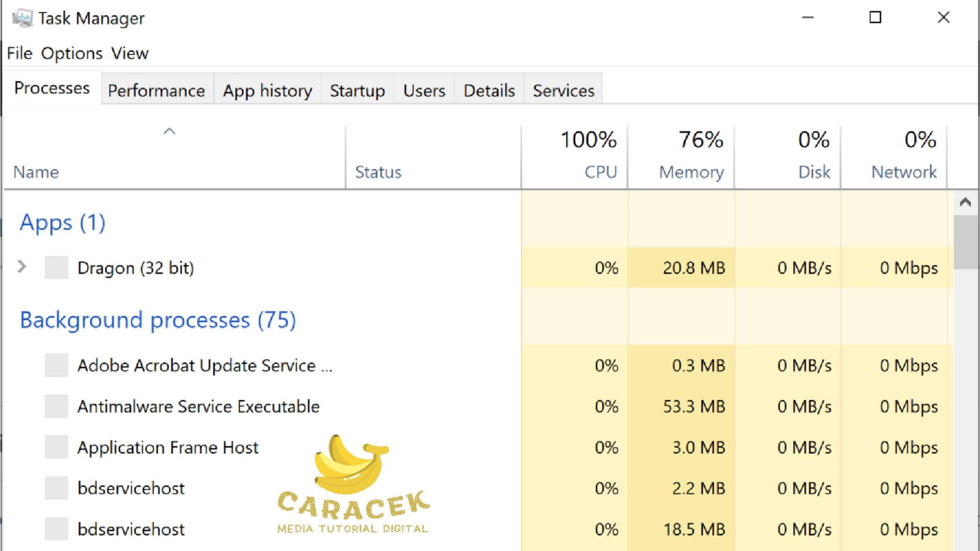Collapse the Background processes (75) header

(158, 320)
